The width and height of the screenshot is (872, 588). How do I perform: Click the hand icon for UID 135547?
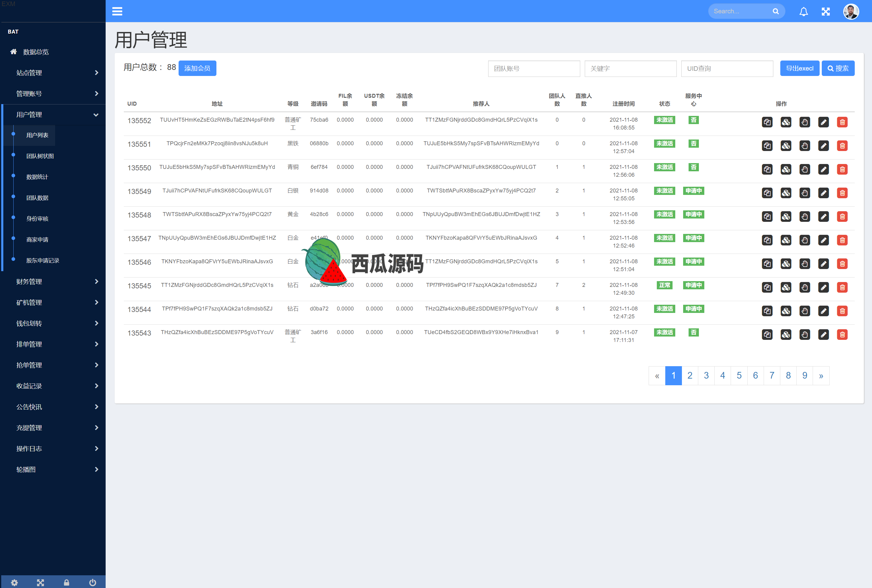click(805, 240)
